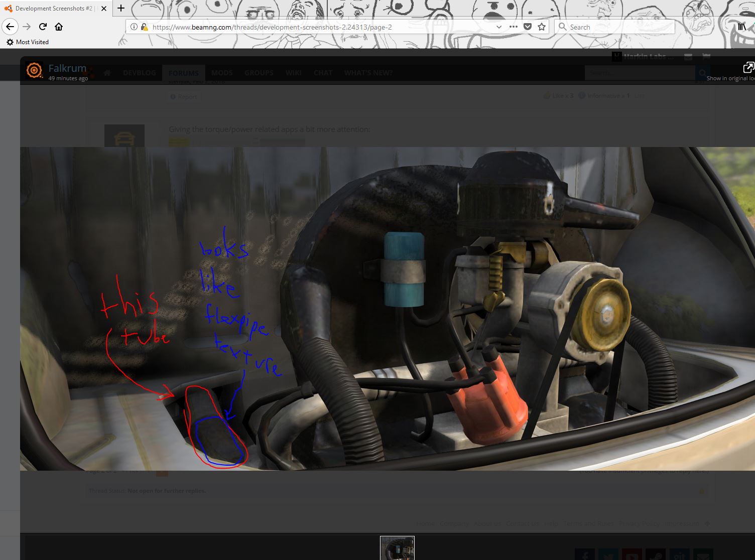Image resolution: width=755 pixels, height=560 pixels.
Task: Open the page actions three-dots menu
Action: coord(513,27)
